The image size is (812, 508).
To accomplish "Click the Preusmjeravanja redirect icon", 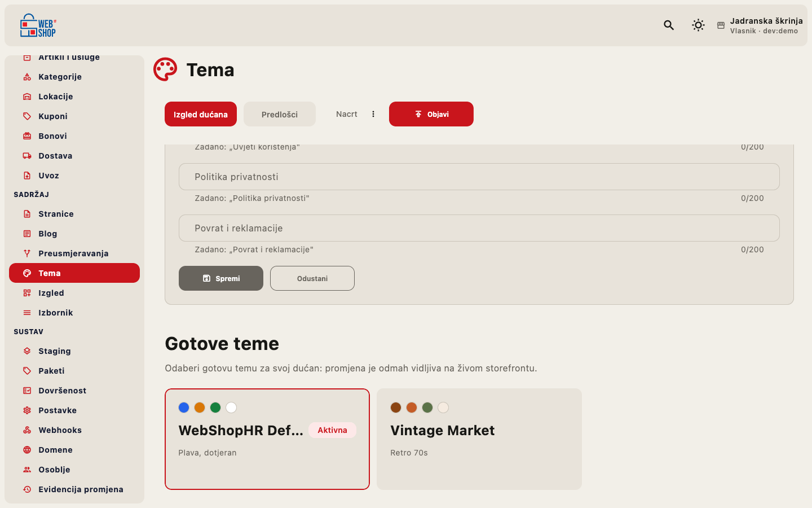I will (27, 253).
